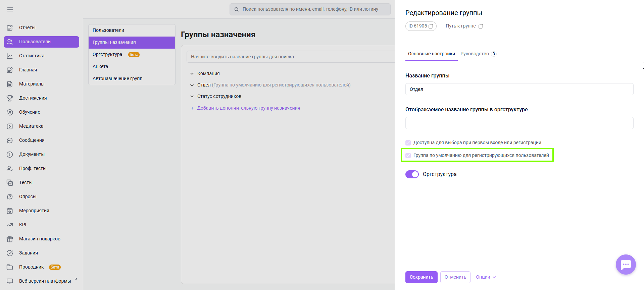Open the Мероприятия calendar icon
This screenshot has height=290, width=644.
[x=10, y=211]
